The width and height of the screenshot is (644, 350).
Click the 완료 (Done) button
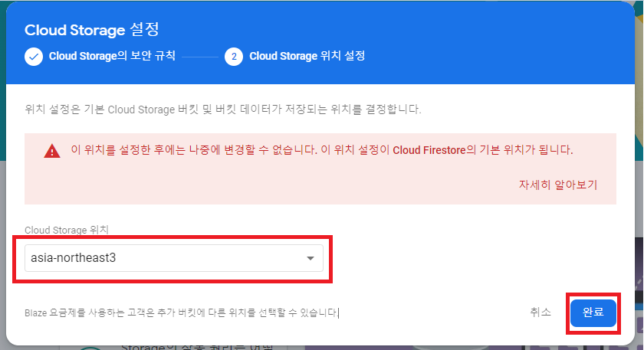pyautogui.click(x=593, y=312)
